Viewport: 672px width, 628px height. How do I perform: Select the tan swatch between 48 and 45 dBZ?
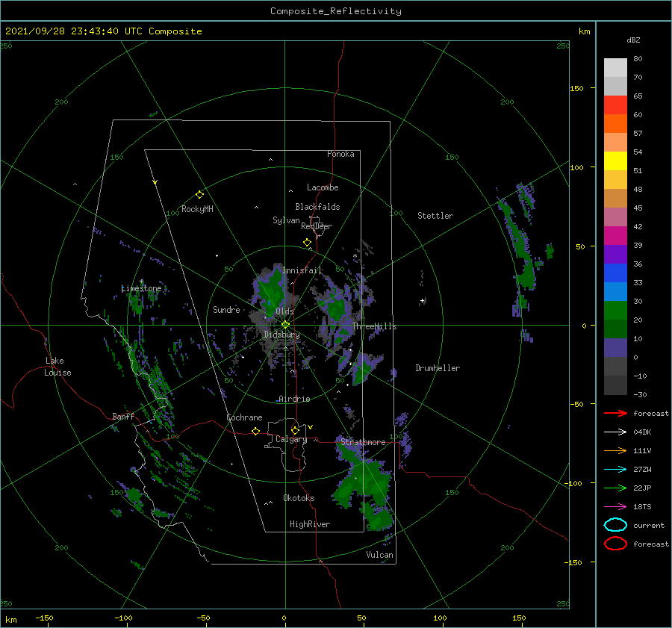point(615,199)
